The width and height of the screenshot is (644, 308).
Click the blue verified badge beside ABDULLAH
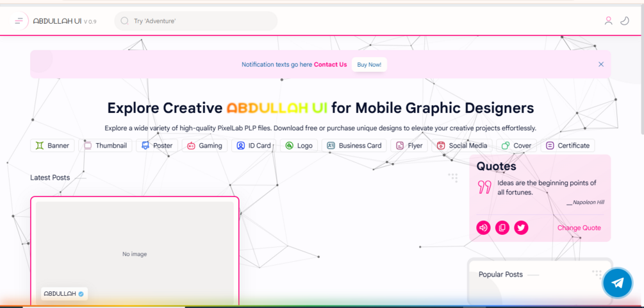pyautogui.click(x=81, y=294)
